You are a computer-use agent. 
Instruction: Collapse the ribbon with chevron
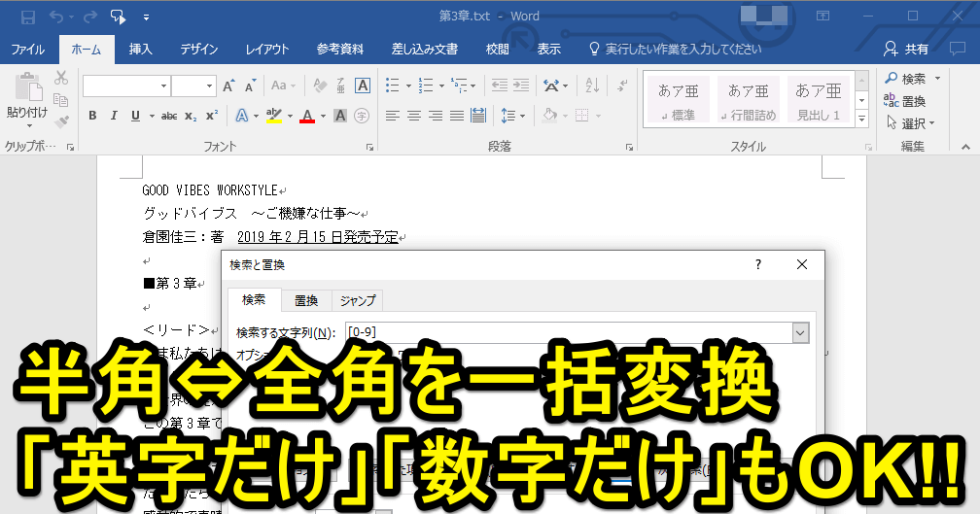pyautogui.click(x=965, y=147)
